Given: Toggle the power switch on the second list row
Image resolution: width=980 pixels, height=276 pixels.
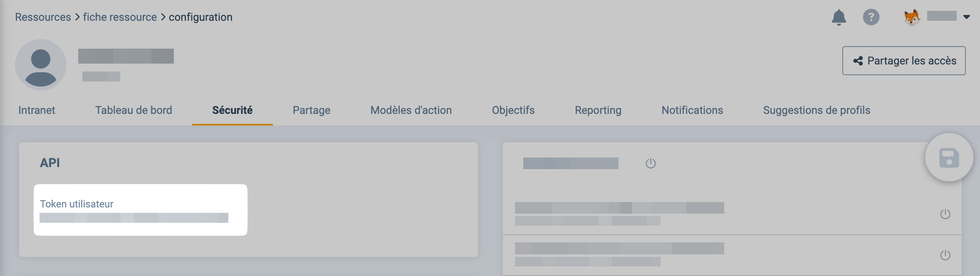Looking at the screenshot, I should click(x=945, y=255).
